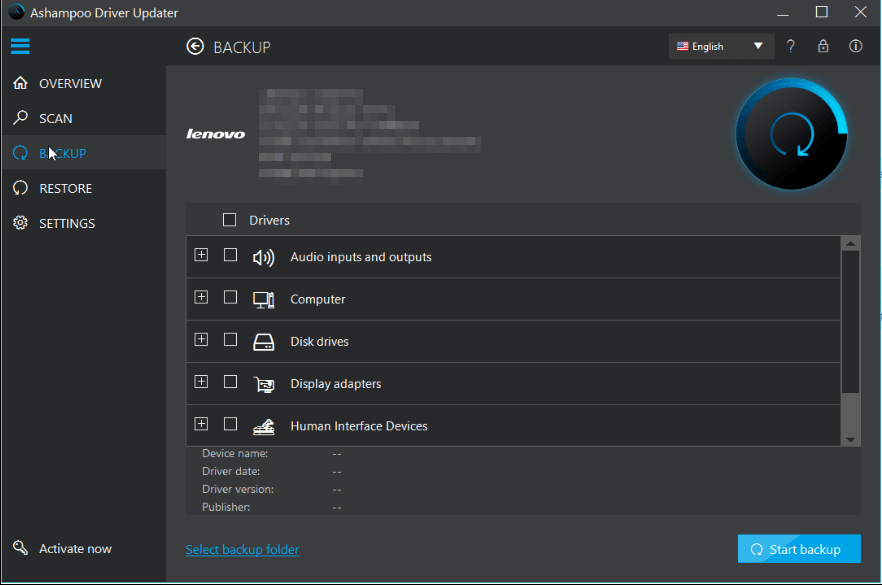The image size is (882, 585).
Task: Expand the Human Interface Devices group
Action: (201, 424)
